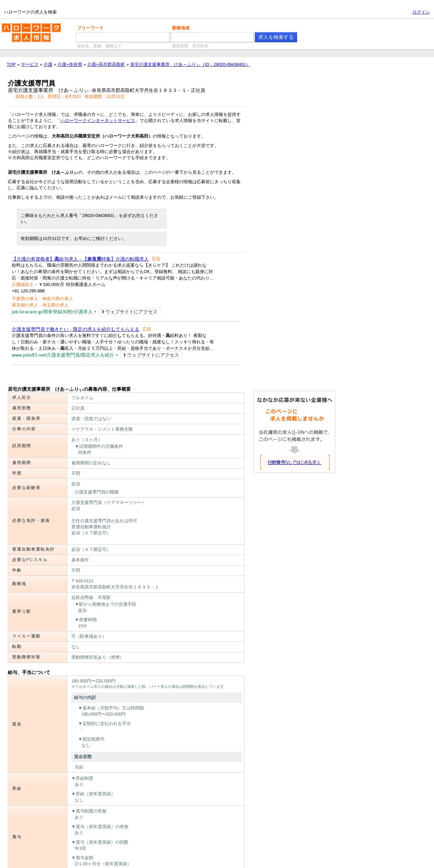The image size is (434, 868).
Task: Click the ▼固定残業代 text
Action: tap(91, 739)
